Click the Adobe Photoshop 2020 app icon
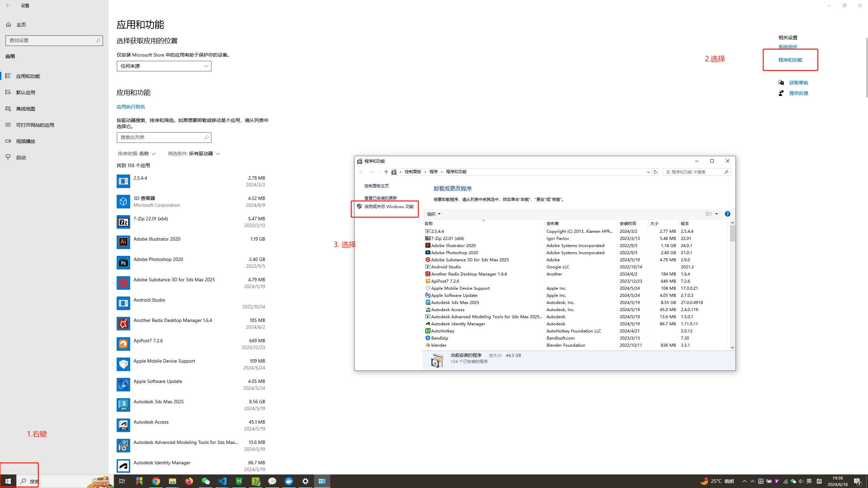 coord(123,263)
